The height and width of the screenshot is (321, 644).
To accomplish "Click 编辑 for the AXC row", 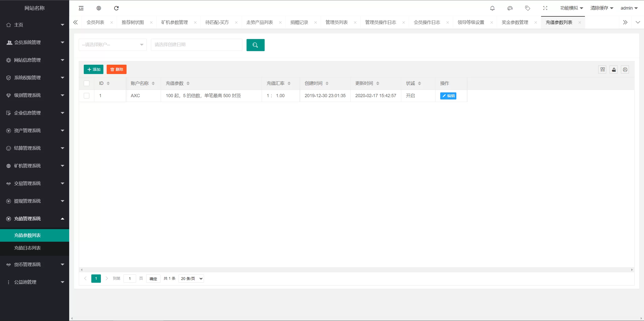I will click(448, 96).
